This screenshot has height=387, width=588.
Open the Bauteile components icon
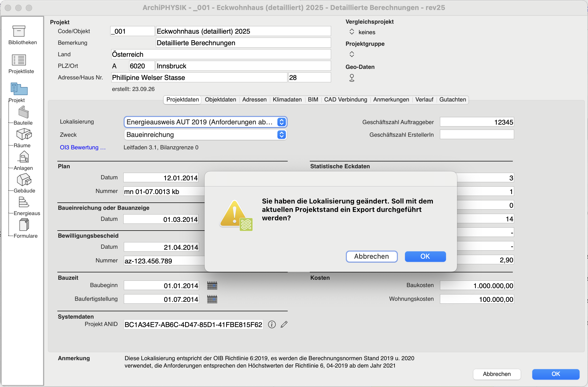pos(24,112)
